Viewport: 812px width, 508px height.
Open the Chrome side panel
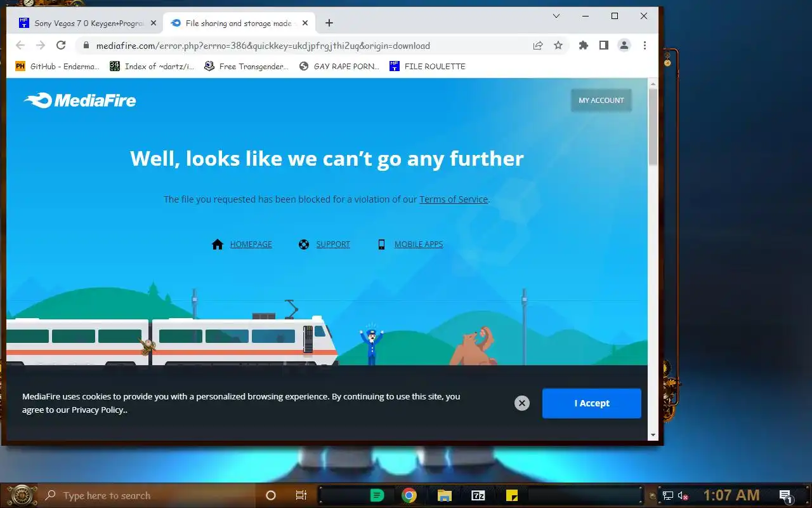[604, 45]
